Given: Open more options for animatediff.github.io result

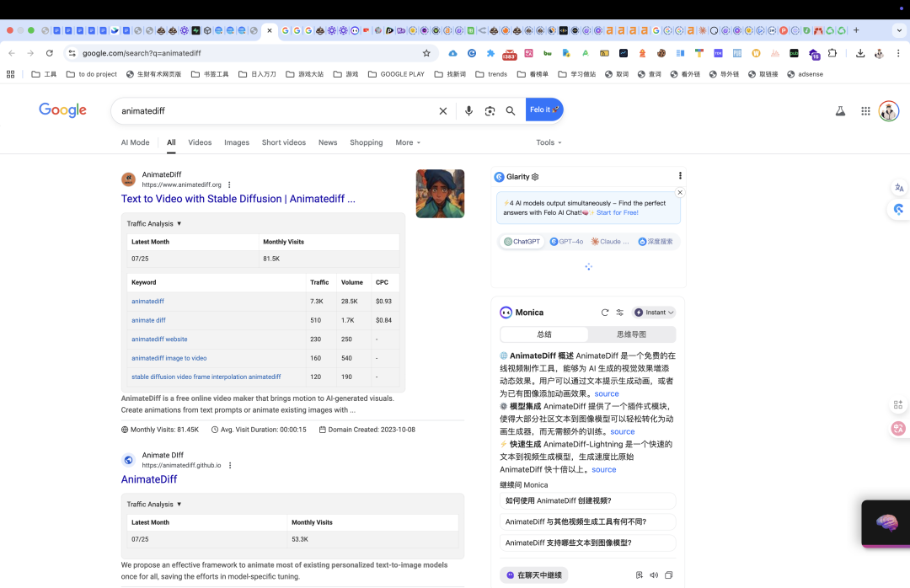Looking at the screenshot, I should [230, 465].
